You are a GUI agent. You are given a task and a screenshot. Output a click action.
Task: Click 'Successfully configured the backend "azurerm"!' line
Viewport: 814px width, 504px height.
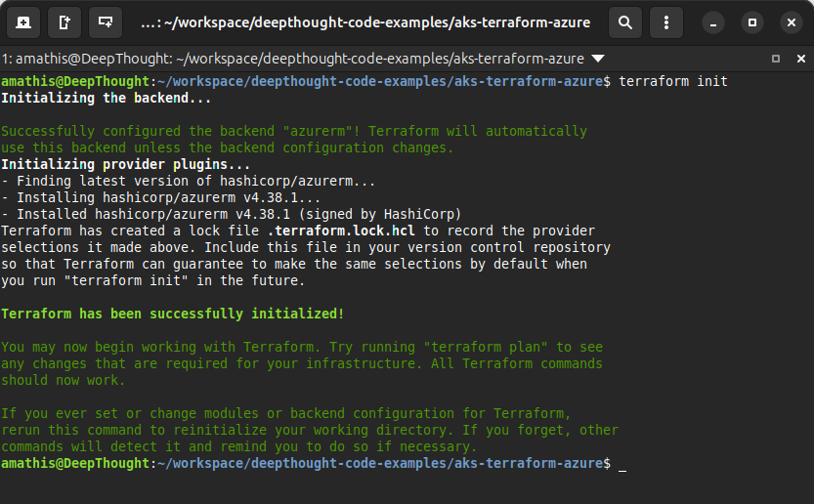click(294, 131)
